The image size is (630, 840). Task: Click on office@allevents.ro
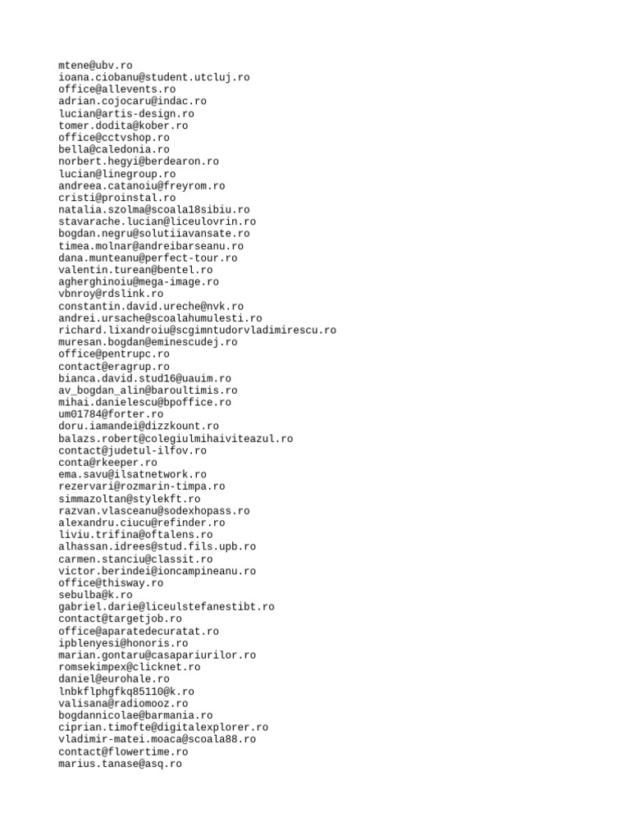tap(116, 89)
